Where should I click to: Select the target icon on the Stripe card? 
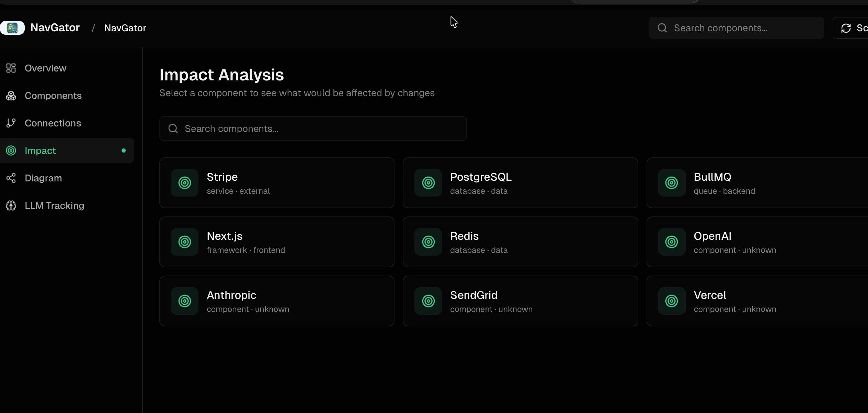pyautogui.click(x=185, y=182)
